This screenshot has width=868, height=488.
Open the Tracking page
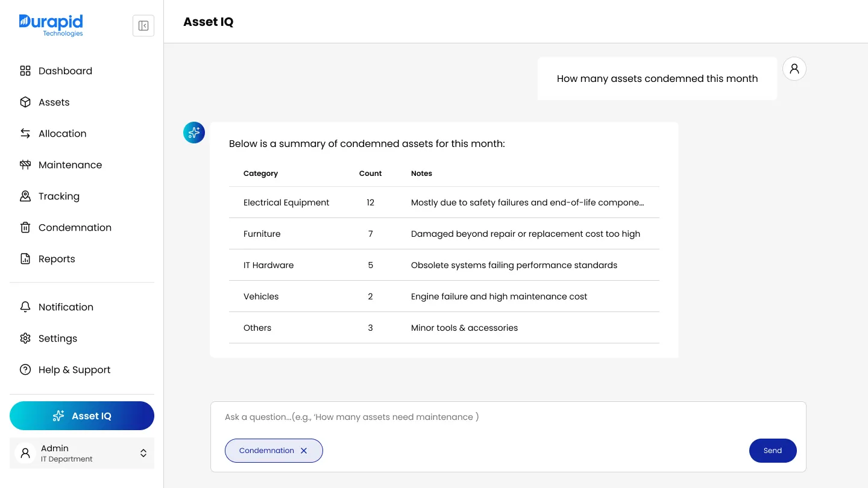[x=58, y=196]
